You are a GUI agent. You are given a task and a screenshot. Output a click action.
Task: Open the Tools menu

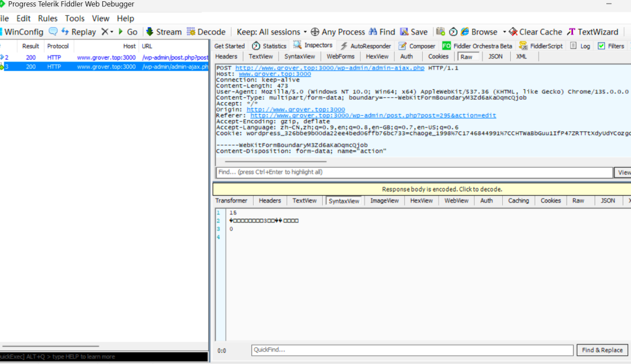(75, 18)
